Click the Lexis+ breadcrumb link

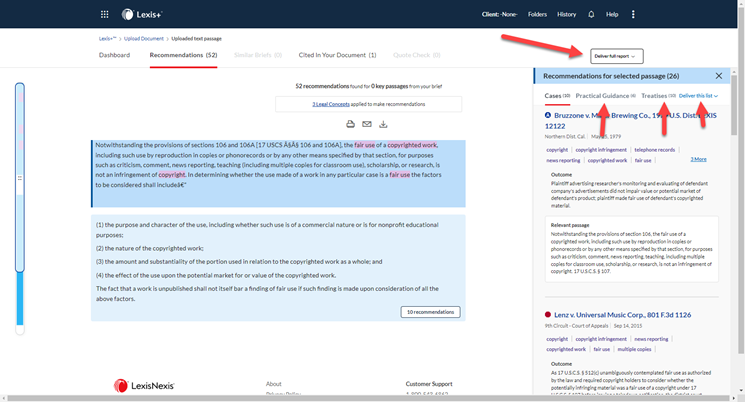tap(107, 39)
